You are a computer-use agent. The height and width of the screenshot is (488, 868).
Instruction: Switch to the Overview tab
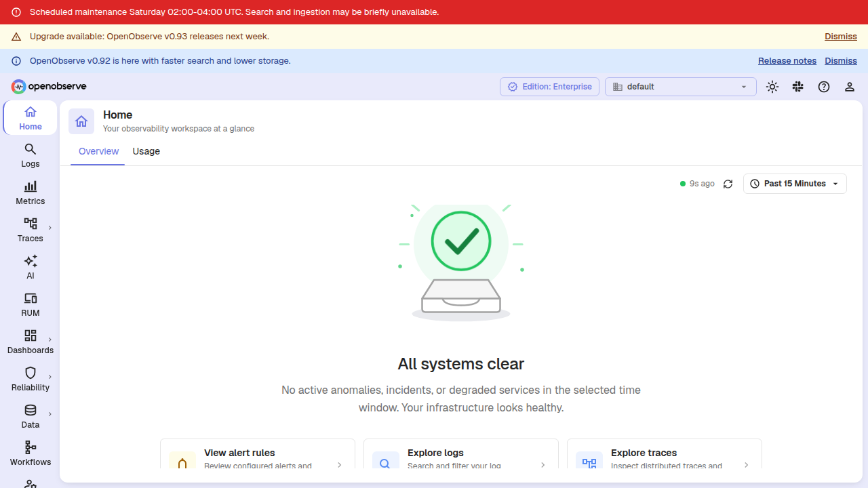[x=98, y=151]
